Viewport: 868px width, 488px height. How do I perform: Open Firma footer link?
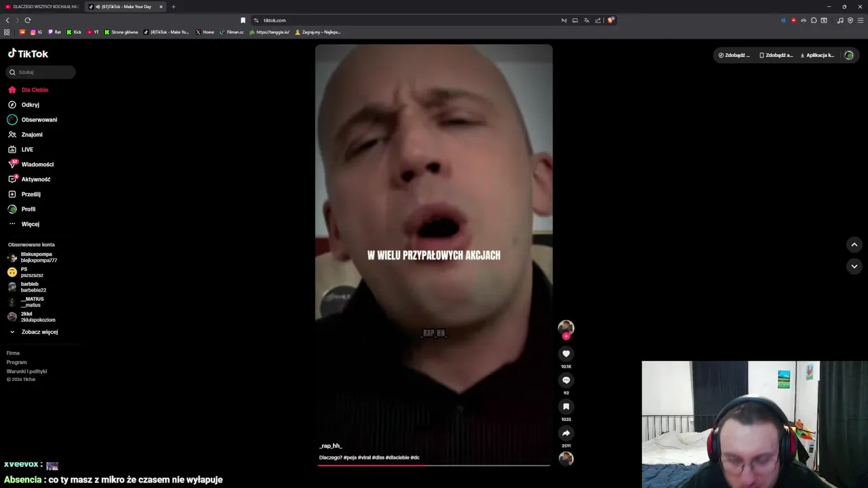(x=13, y=353)
